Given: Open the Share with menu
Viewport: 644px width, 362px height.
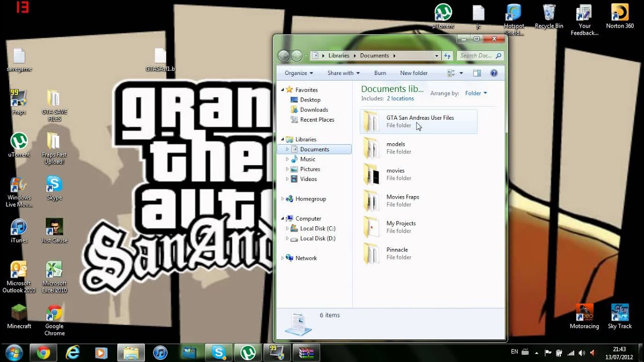Looking at the screenshot, I should point(343,73).
